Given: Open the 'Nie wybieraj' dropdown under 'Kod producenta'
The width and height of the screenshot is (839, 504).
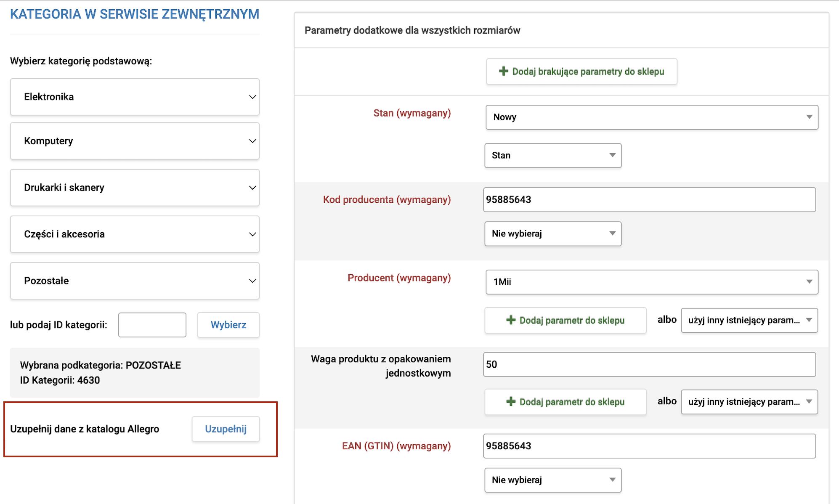Looking at the screenshot, I should tap(552, 234).
